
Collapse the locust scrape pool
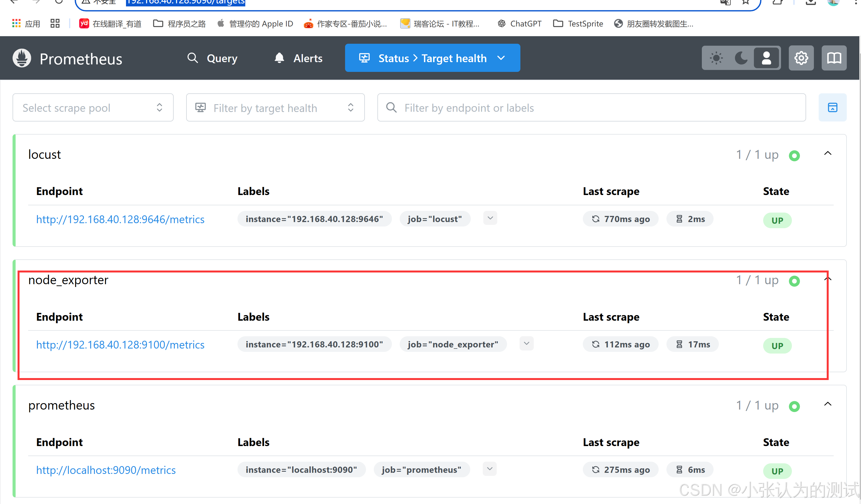[x=828, y=153]
